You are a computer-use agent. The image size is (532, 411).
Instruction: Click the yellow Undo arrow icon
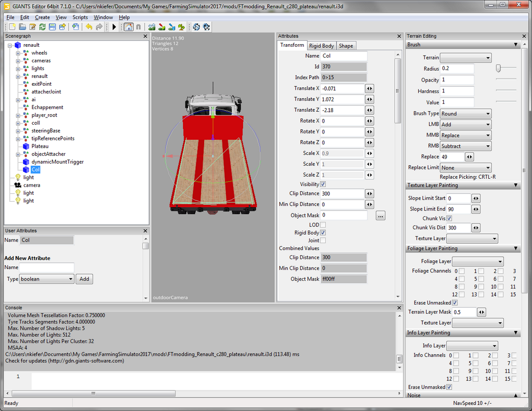coord(89,27)
